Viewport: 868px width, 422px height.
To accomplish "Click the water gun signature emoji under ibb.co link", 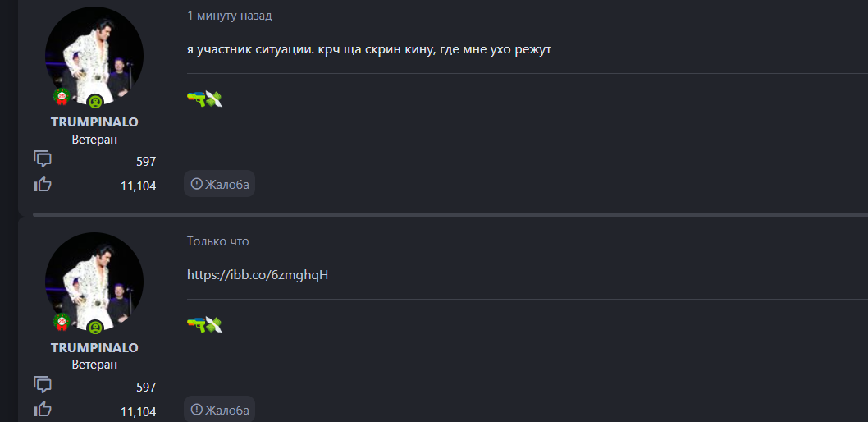I will 198,324.
